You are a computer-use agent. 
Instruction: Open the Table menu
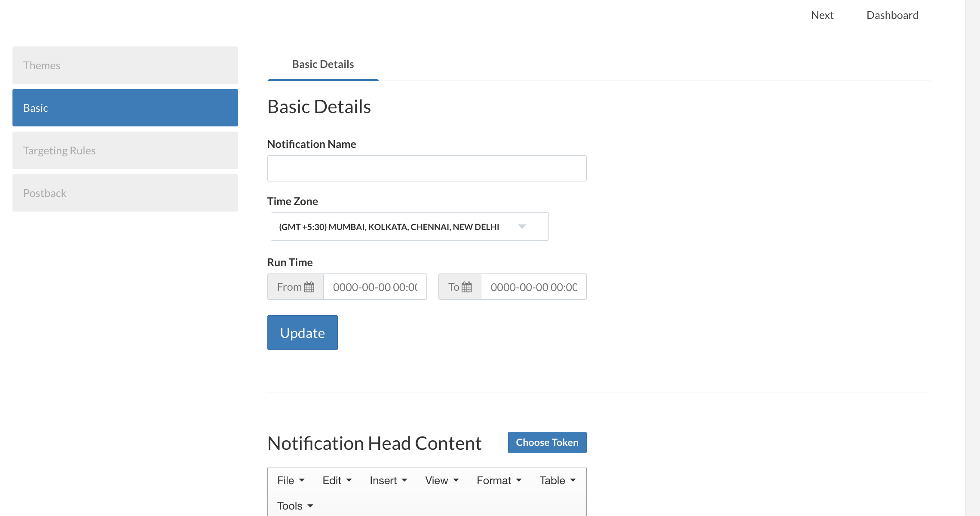(x=557, y=480)
